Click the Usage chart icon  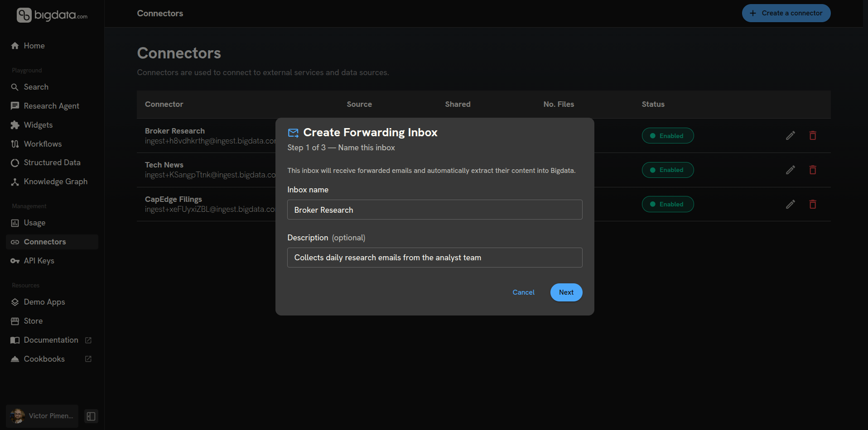15,223
